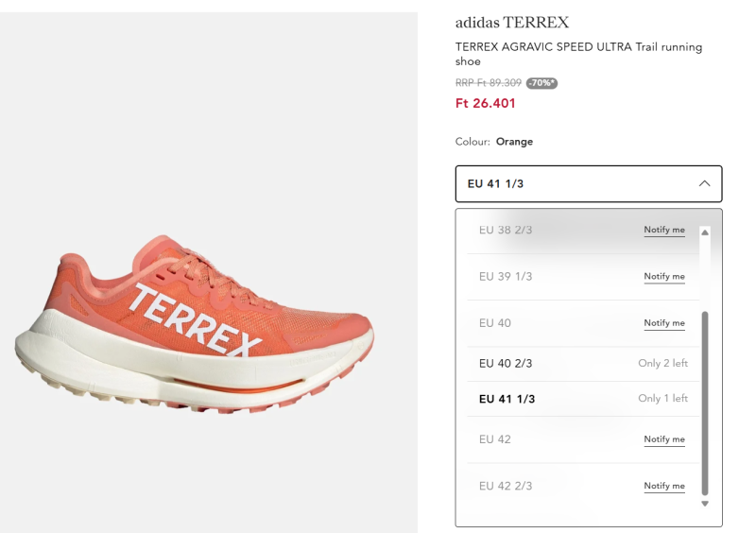Open the adidas TERREX brand link

pos(512,22)
